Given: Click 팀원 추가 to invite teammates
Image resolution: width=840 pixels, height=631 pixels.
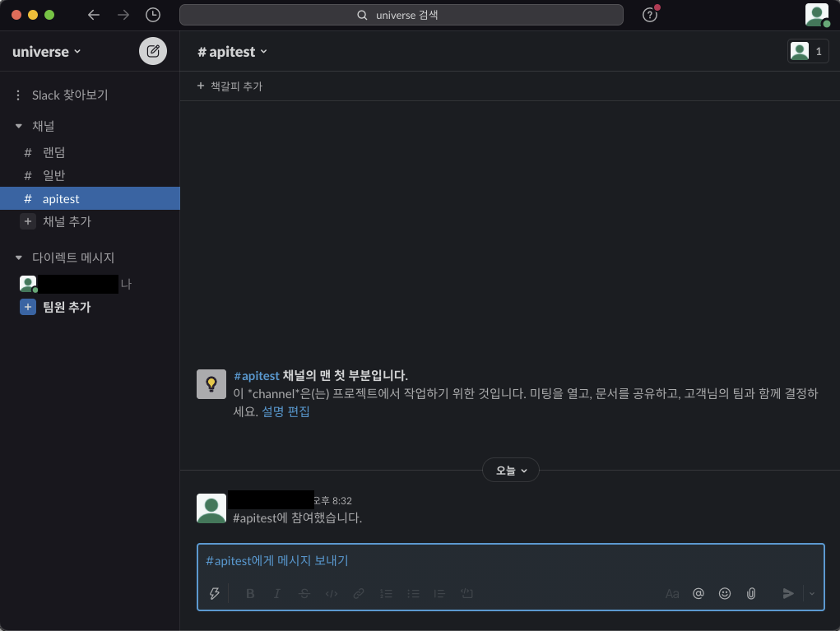Looking at the screenshot, I should click(x=90, y=307).
